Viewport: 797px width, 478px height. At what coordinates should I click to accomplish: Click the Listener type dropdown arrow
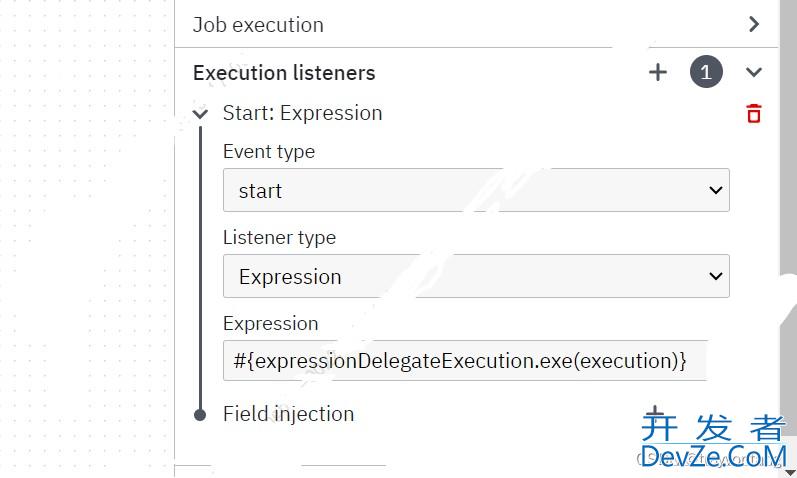click(x=716, y=276)
